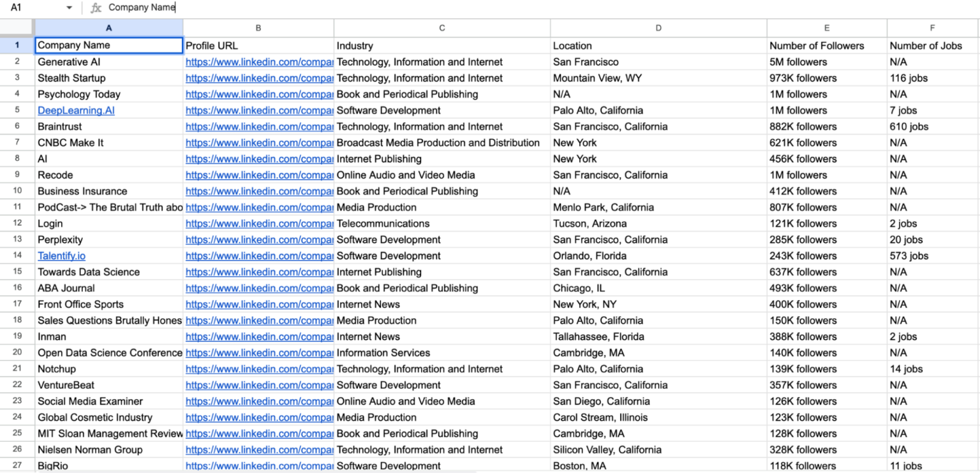This screenshot has width=980, height=473.
Task: Select the Inman cell
Action: [x=109, y=337]
